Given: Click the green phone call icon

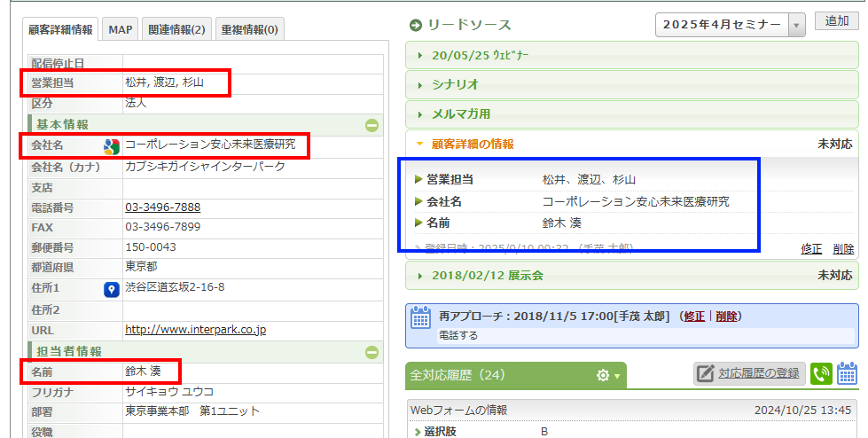Looking at the screenshot, I should (821, 374).
